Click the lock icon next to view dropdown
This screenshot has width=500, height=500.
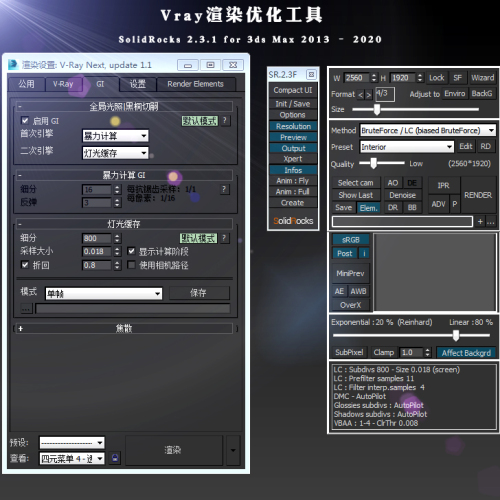(115, 458)
